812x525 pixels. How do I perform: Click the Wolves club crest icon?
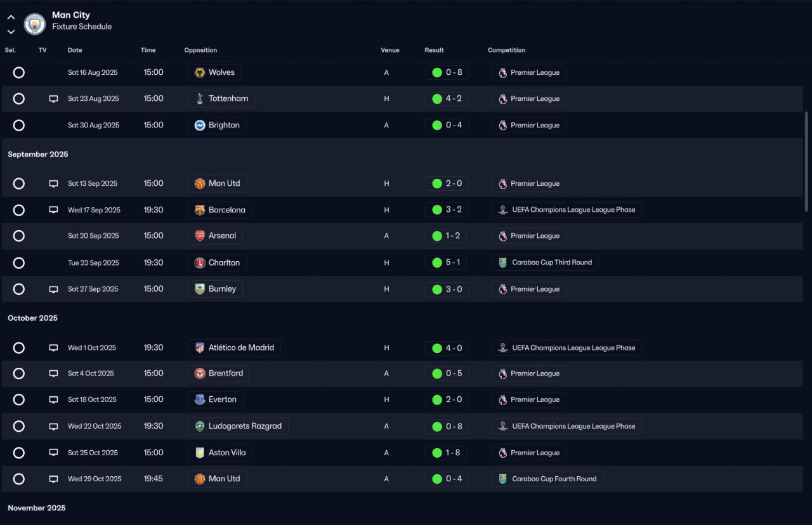(x=200, y=73)
